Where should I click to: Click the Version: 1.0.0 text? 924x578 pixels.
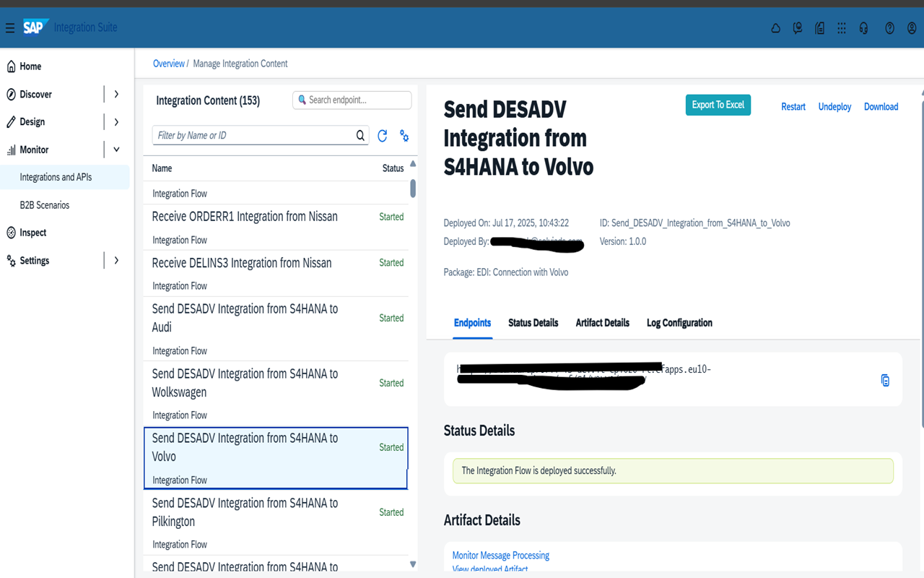coord(623,241)
